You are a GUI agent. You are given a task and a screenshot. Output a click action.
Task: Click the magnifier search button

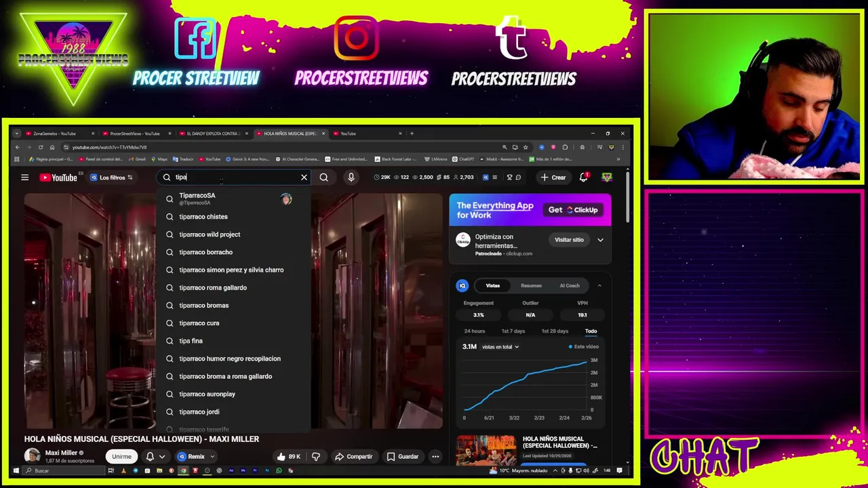(x=323, y=178)
